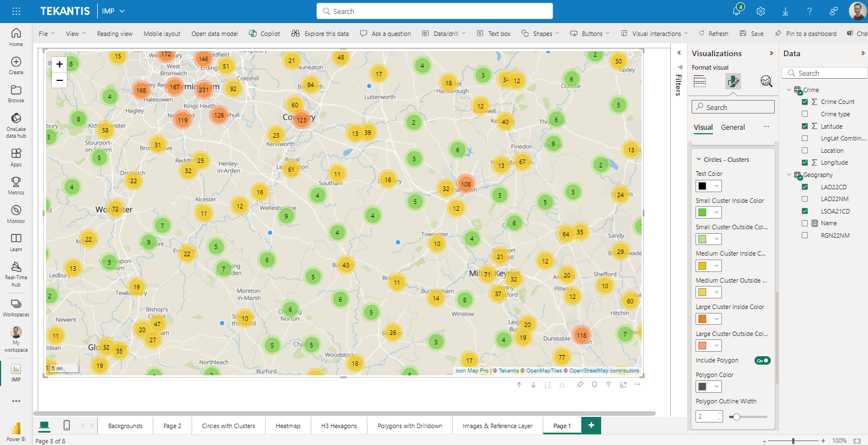
Task: Turn off the Include Polygon toggle
Action: (762, 361)
